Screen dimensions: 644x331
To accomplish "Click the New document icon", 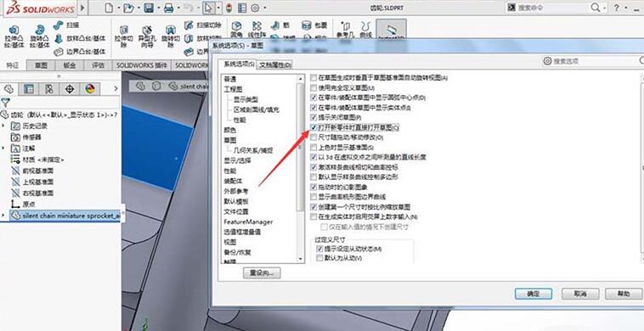I will pos(109,8).
